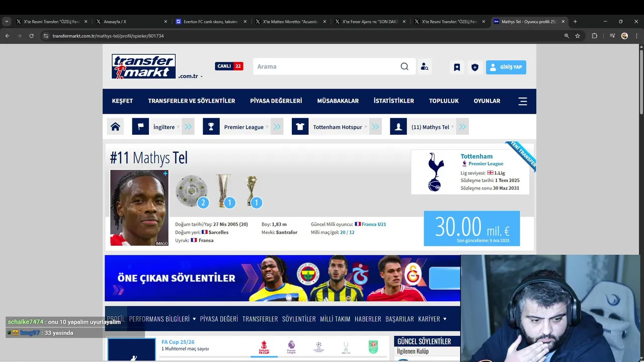
Task: Click the Giriş Yap login button
Action: pos(506,67)
